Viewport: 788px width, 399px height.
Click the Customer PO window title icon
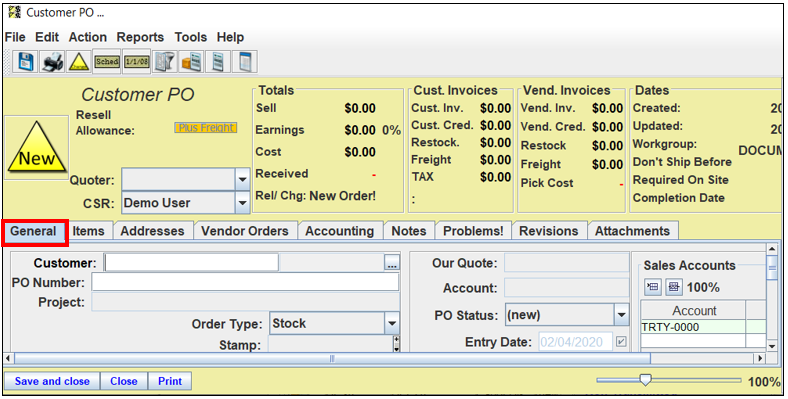(x=15, y=13)
